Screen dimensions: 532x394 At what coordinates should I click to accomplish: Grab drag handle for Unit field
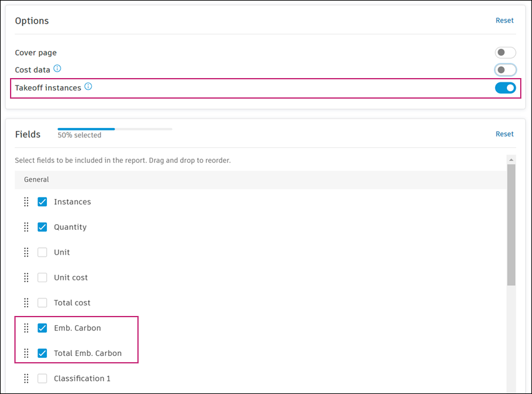click(26, 252)
